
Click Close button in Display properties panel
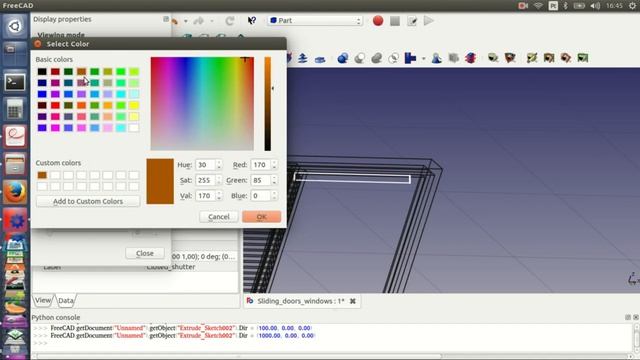point(145,253)
